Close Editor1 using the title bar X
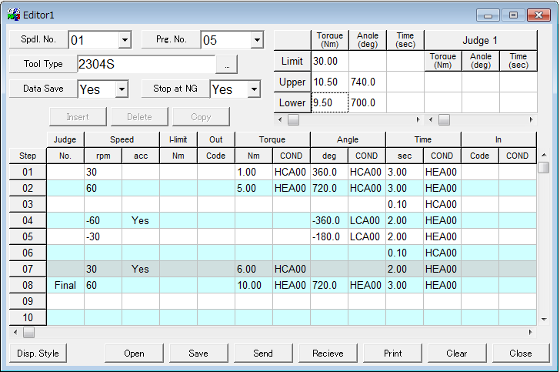 click(538, 15)
